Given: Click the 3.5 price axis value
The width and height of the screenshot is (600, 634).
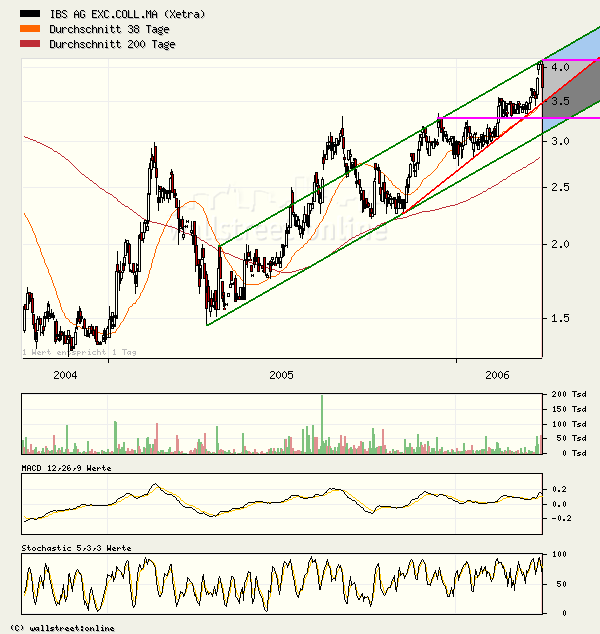Looking at the screenshot, I should (560, 101).
